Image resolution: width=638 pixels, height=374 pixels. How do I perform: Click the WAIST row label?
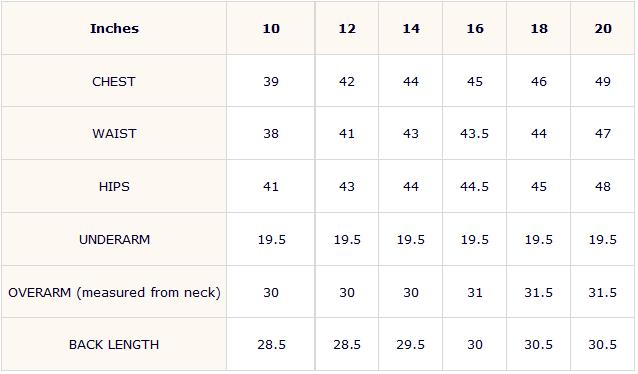point(114,133)
